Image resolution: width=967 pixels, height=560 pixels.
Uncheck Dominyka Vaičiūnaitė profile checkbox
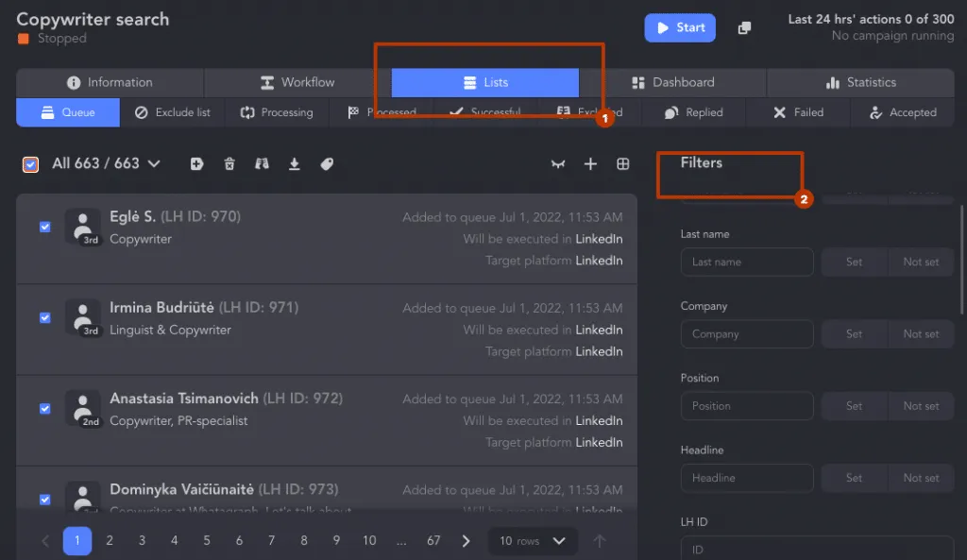coord(45,499)
